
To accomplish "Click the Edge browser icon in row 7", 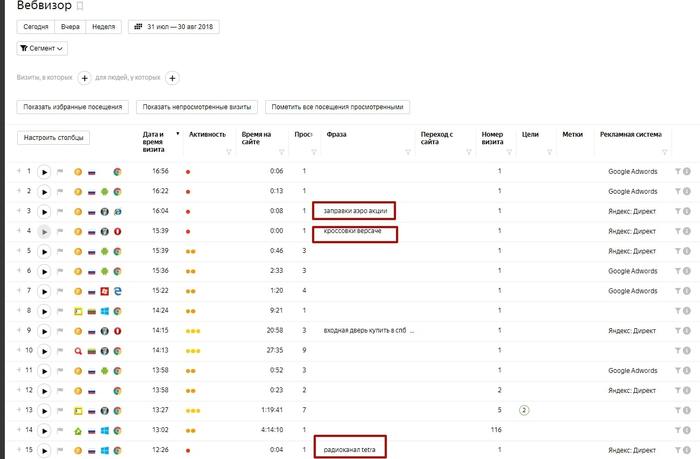I will pyautogui.click(x=117, y=291).
